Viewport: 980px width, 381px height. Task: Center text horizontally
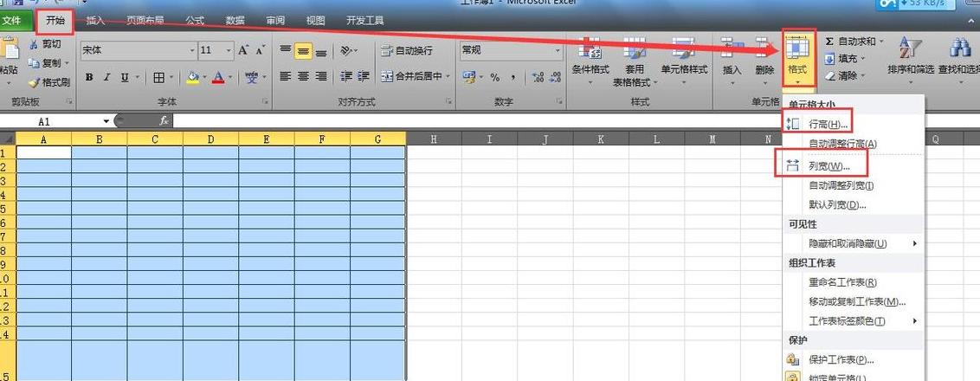point(303,76)
